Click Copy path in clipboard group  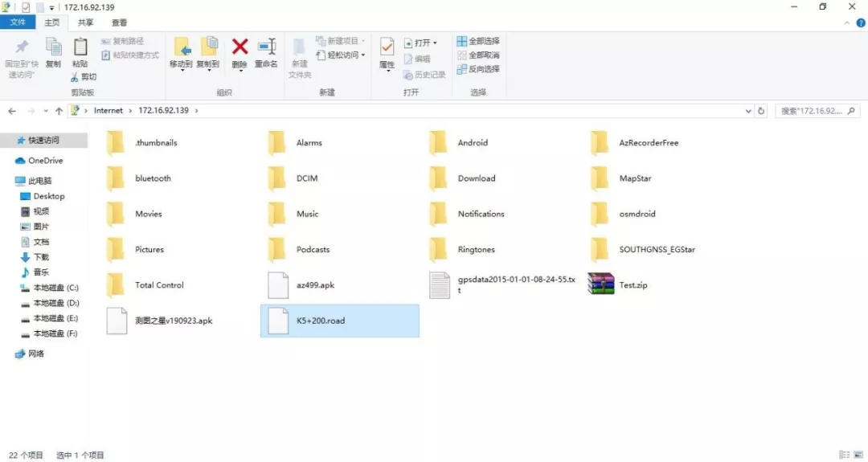(x=123, y=41)
